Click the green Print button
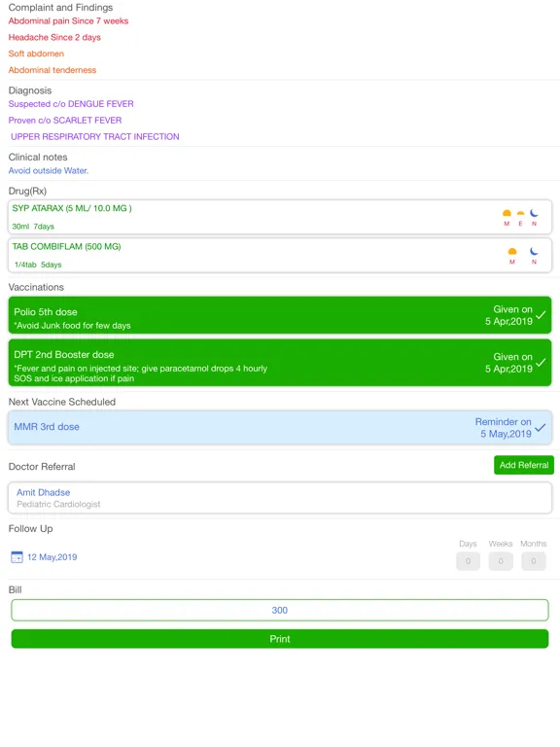 (280, 639)
